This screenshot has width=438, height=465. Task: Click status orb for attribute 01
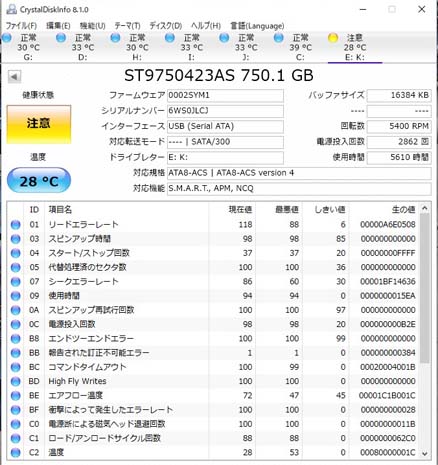click(15, 225)
